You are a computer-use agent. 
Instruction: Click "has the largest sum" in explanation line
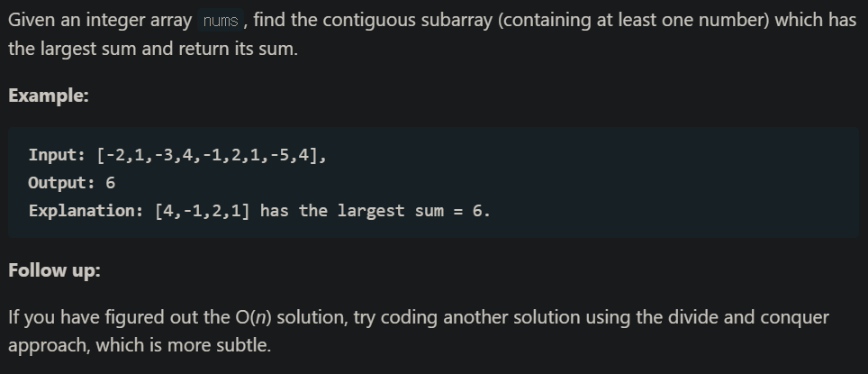[348, 211]
